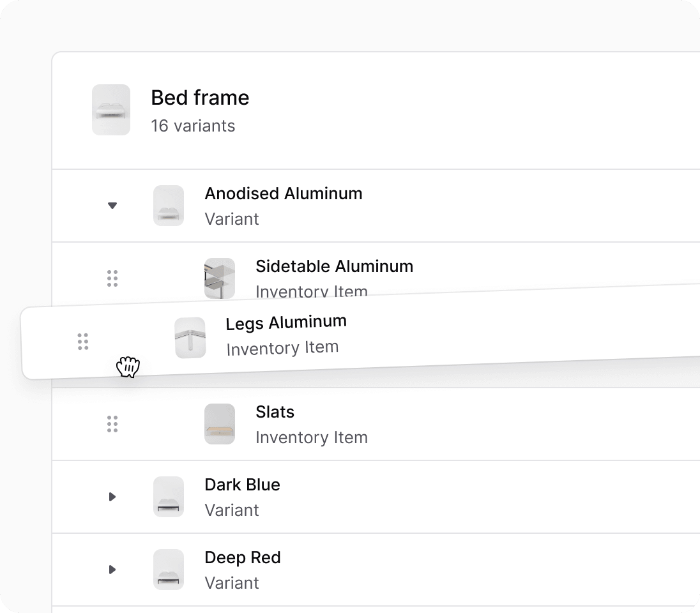Click the Sidetable Aluminum item image

point(220,278)
